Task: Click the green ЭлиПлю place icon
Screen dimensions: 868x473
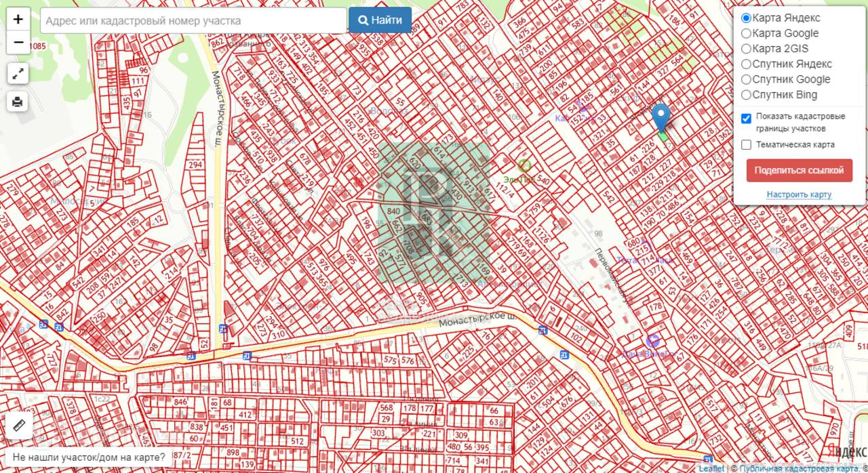Action: click(x=524, y=165)
